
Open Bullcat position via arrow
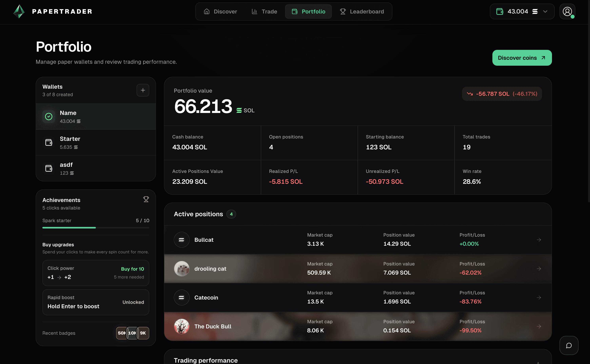[539, 240]
